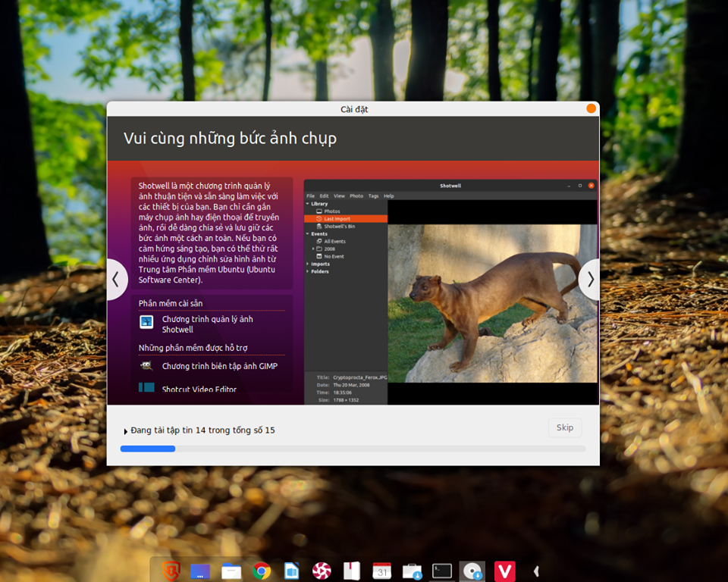Select the 'Shotcut Video Editor' label
Image resolution: width=728 pixels, height=582 pixels.
click(x=199, y=389)
